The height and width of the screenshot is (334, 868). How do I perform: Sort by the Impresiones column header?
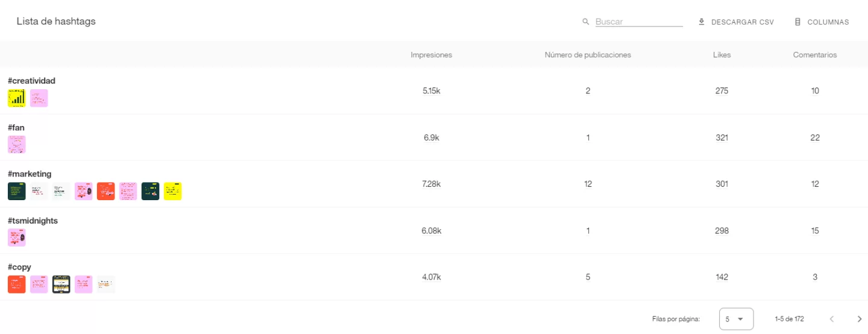pos(431,55)
